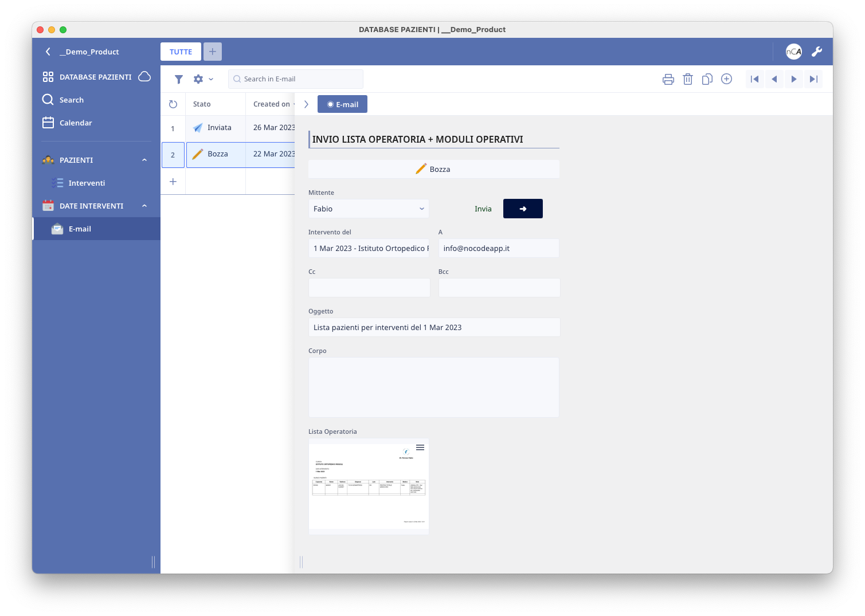Open the Mittente Fabio dropdown
Image resolution: width=865 pixels, height=616 pixels.
tap(369, 209)
